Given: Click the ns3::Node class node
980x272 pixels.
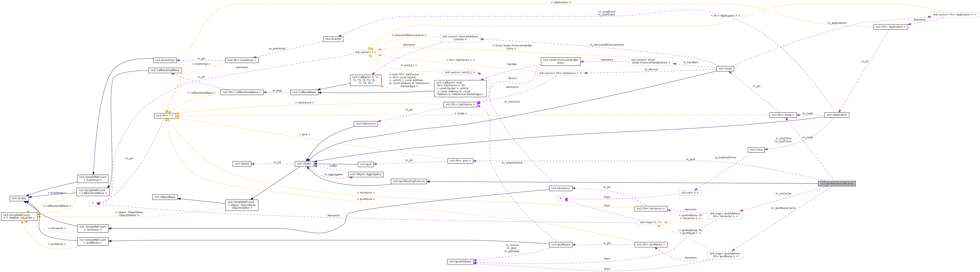Looking at the screenshot, I should [725, 69].
